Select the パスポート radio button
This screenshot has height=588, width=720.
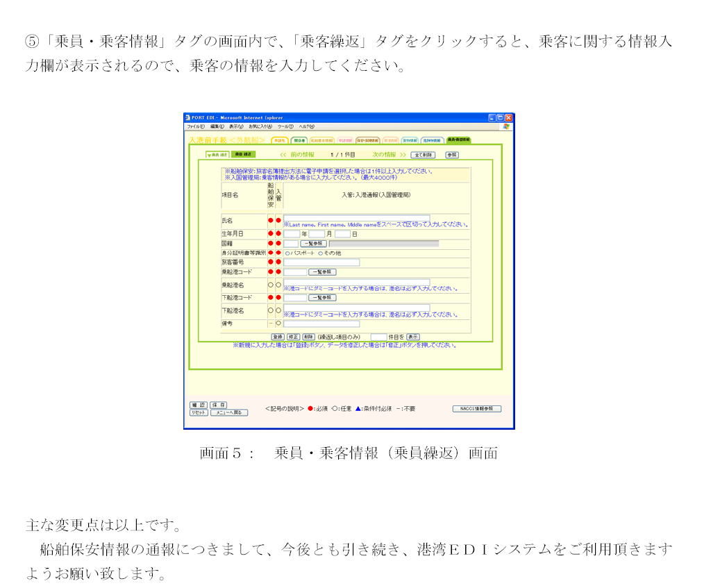click(x=287, y=253)
